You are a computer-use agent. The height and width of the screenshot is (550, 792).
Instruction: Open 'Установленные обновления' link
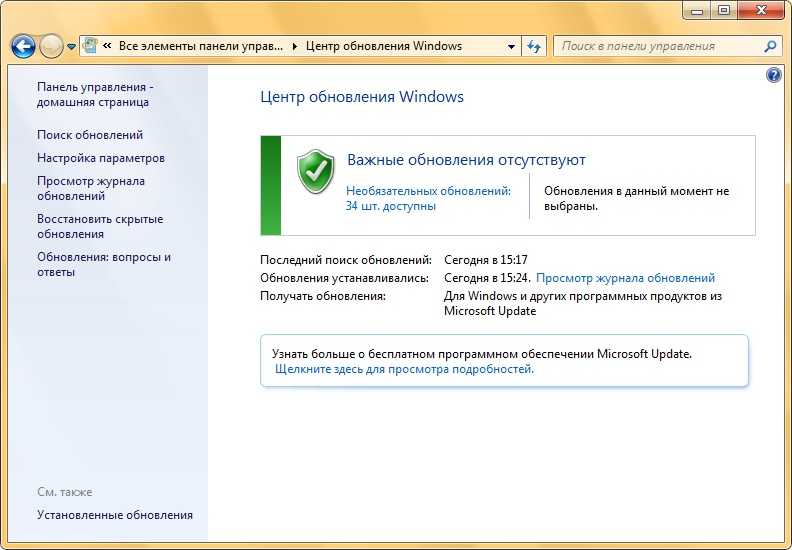click(115, 515)
